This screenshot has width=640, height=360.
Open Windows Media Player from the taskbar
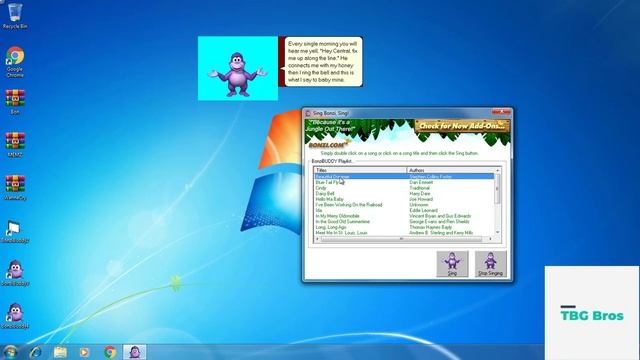click(84, 352)
